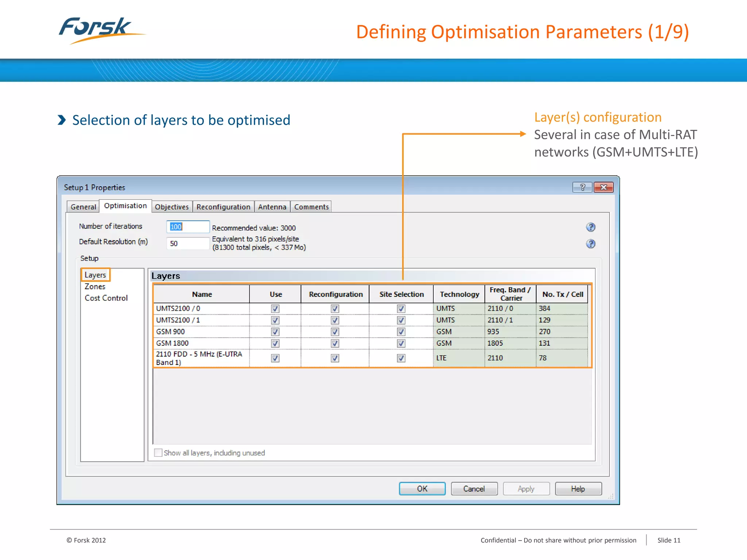The width and height of the screenshot is (747, 560).
Task: Click the Freq. Band / Carrier header
Action: pyautogui.click(x=511, y=294)
